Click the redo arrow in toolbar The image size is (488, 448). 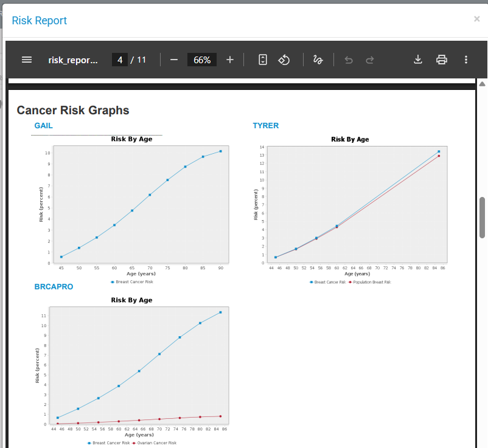pyautogui.click(x=369, y=60)
